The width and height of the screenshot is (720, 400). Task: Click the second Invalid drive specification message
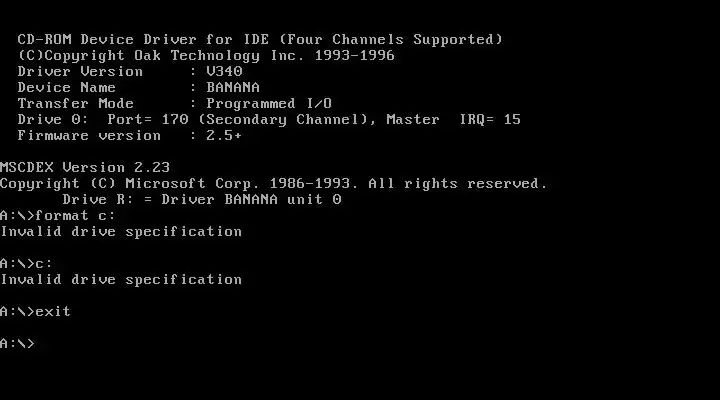(121, 280)
